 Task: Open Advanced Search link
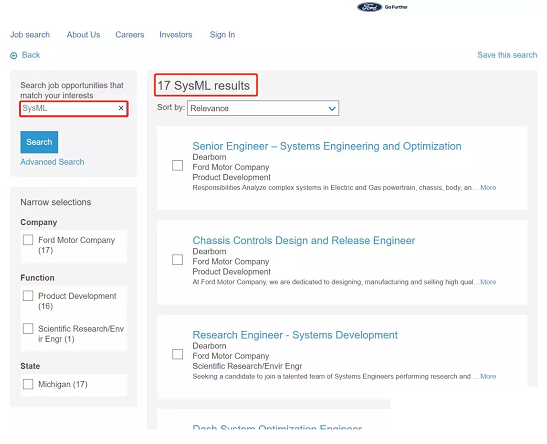tap(52, 162)
